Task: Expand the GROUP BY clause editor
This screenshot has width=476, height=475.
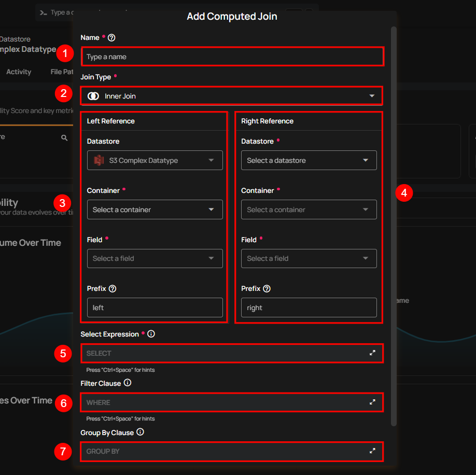Action: [x=372, y=451]
